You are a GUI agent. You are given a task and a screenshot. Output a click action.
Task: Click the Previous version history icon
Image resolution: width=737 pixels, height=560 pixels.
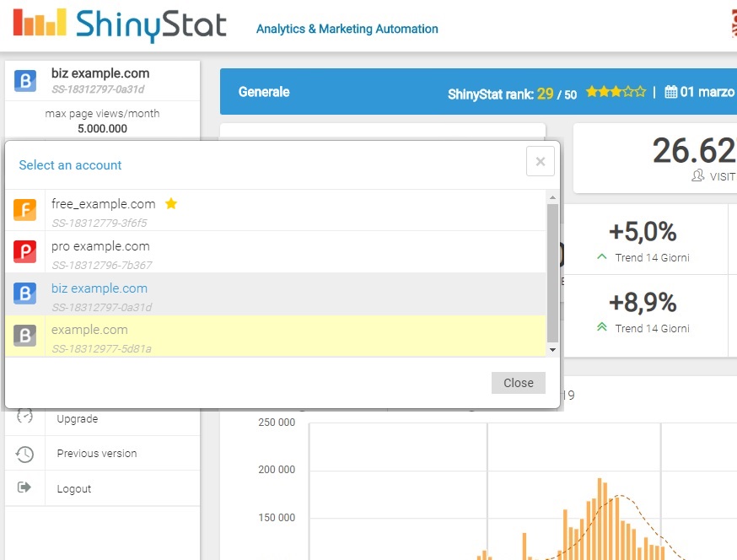(x=24, y=454)
